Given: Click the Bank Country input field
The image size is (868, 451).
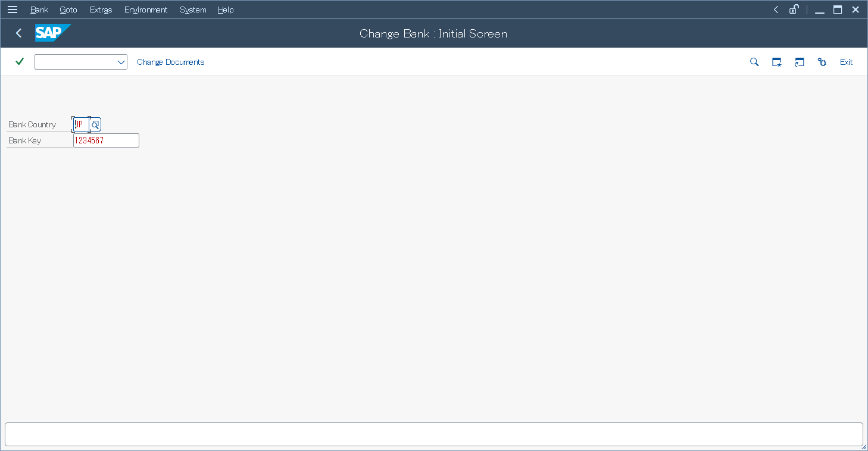Looking at the screenshot, I should pos(81,124).
